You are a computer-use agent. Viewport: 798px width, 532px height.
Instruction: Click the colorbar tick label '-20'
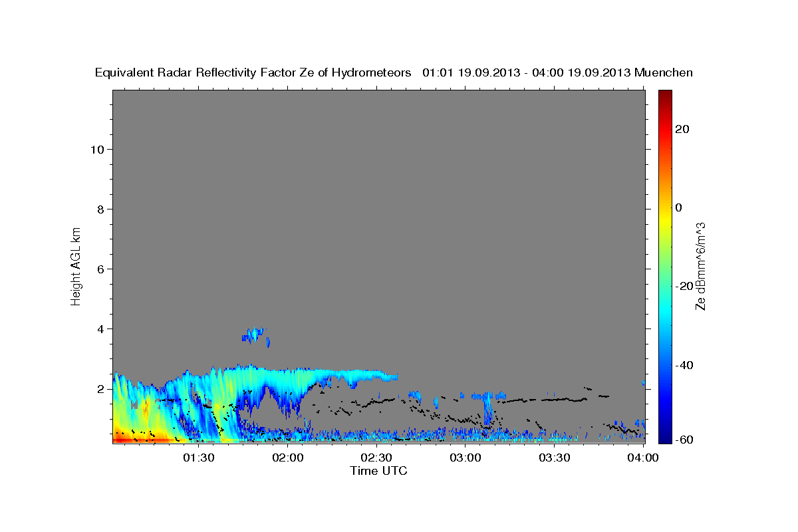(x=684, y=286)
